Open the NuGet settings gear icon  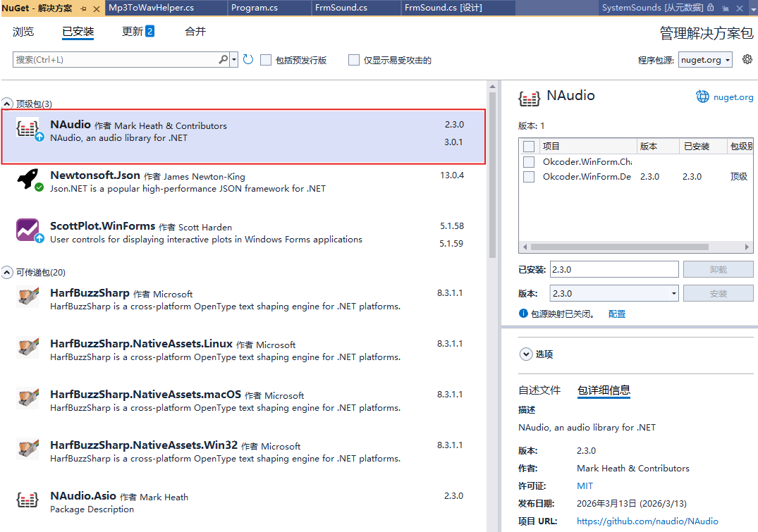(747, 59)
